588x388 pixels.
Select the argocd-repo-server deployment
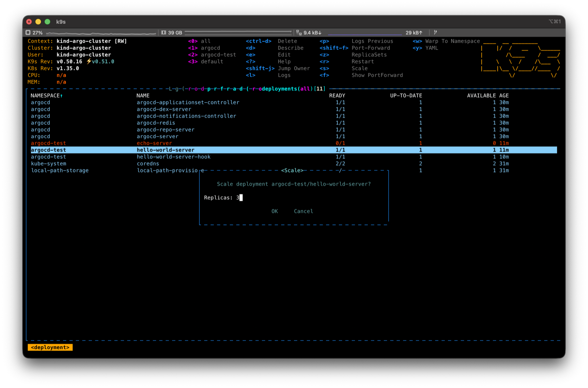[294, 130]
